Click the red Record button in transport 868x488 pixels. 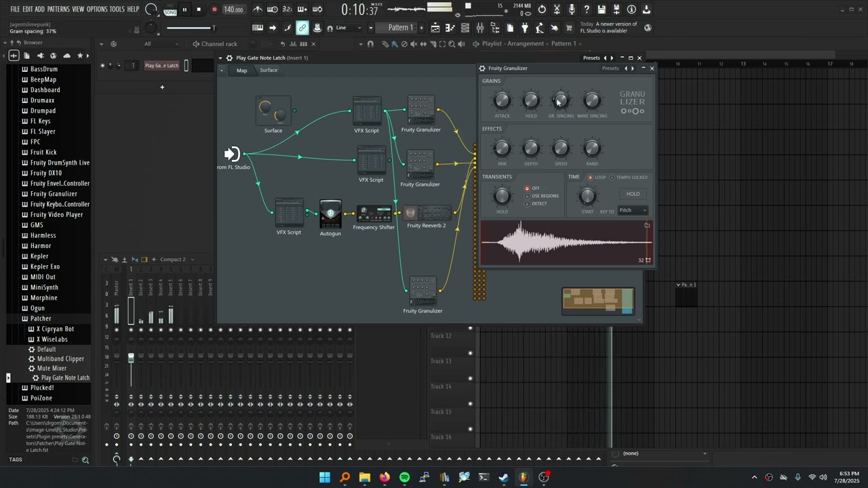pos(214,9)
